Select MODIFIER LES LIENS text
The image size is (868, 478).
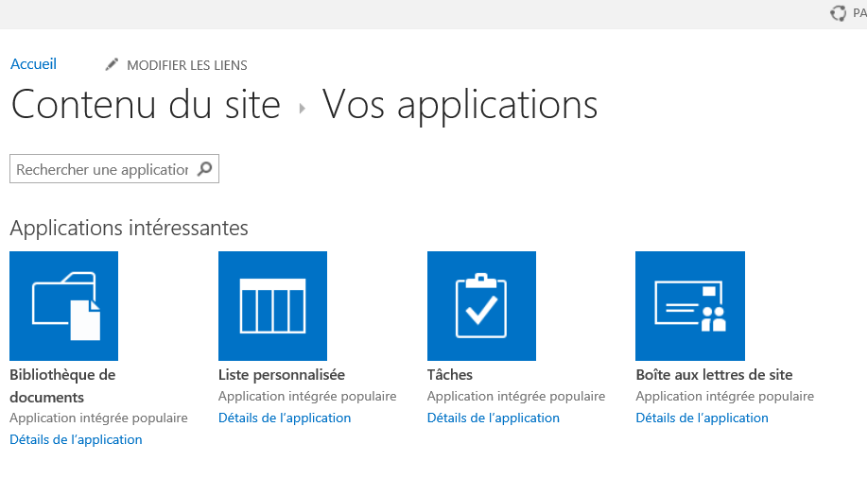(x=187, y=65)
